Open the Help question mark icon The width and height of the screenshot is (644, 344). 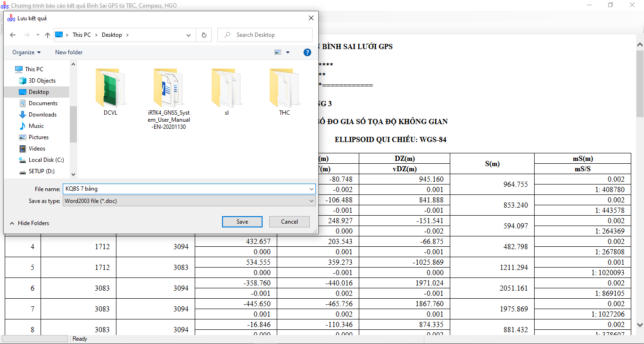pos(307,52)
